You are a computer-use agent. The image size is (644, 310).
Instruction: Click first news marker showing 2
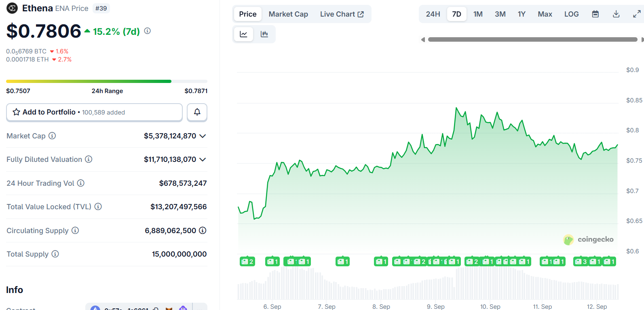pyautogui.click(x=247, y=261)
